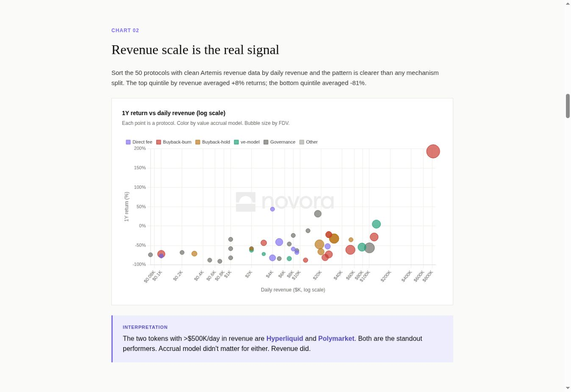The image size is (571, 392).
Task: Click the scrollbar up arrow
Action: click(568, 3)
